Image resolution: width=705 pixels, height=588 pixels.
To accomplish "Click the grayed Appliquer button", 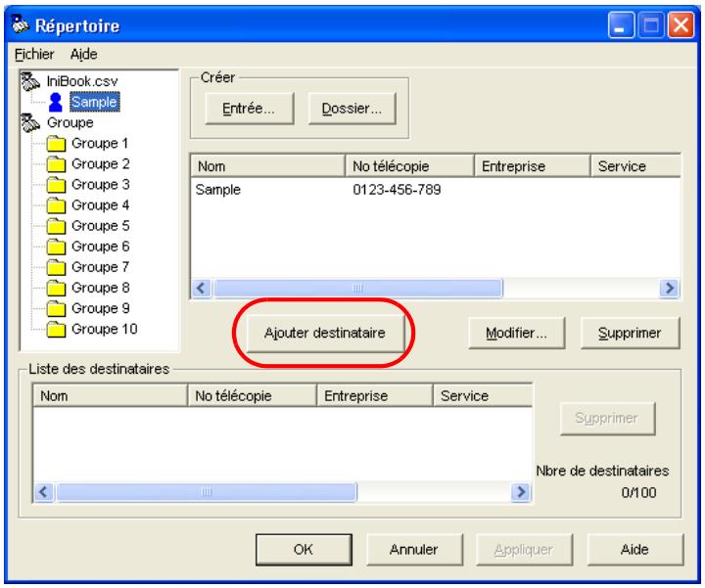I will point(524,550).
